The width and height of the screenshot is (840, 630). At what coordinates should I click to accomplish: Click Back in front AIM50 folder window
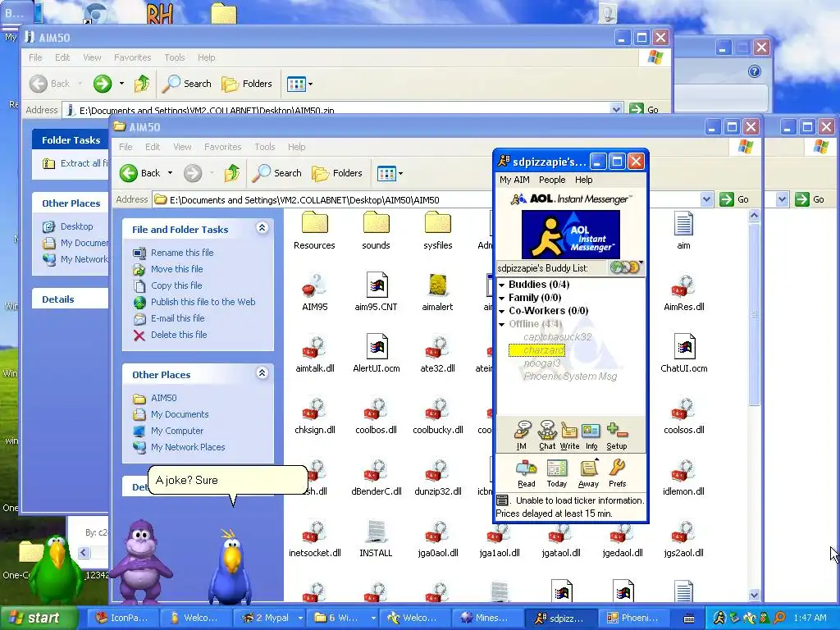[x=139, y=173]
